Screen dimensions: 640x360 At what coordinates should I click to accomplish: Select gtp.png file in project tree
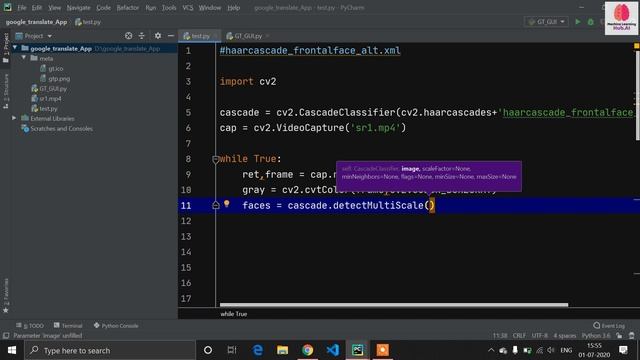(x=55, y=78)
